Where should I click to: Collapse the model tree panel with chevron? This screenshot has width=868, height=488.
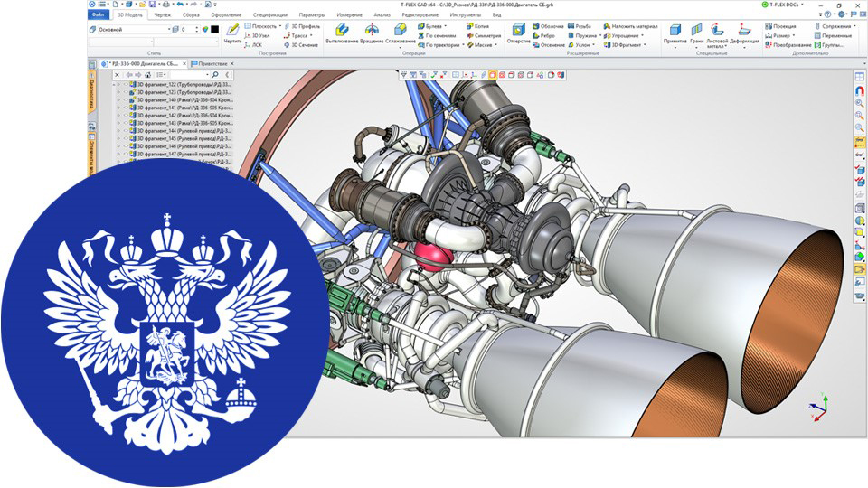(227, 75)
